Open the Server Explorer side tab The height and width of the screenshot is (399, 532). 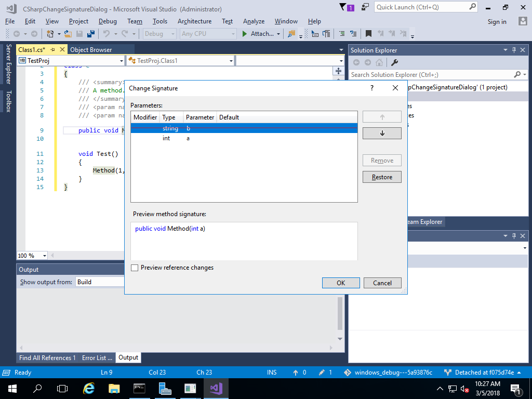8,64
